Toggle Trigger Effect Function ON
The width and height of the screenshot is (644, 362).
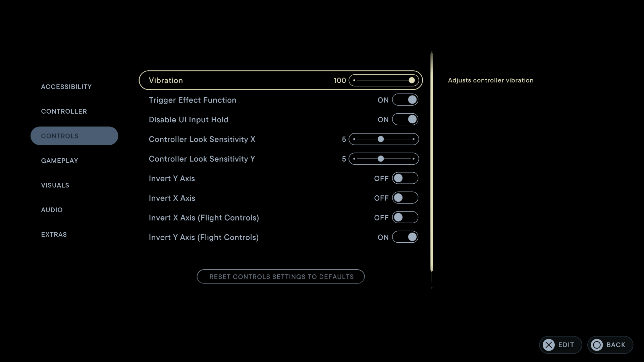point(404,100)
